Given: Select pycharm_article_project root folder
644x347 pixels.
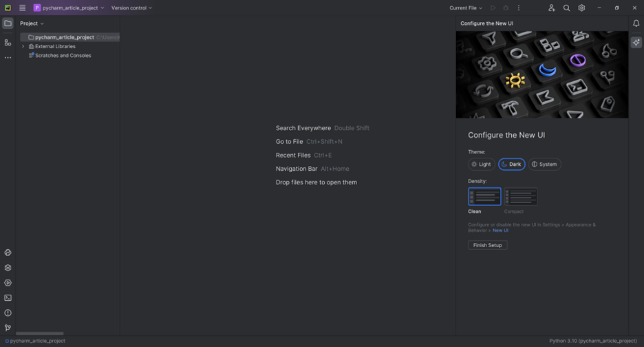Looking at the screenshot, I should tap(69, 37).
